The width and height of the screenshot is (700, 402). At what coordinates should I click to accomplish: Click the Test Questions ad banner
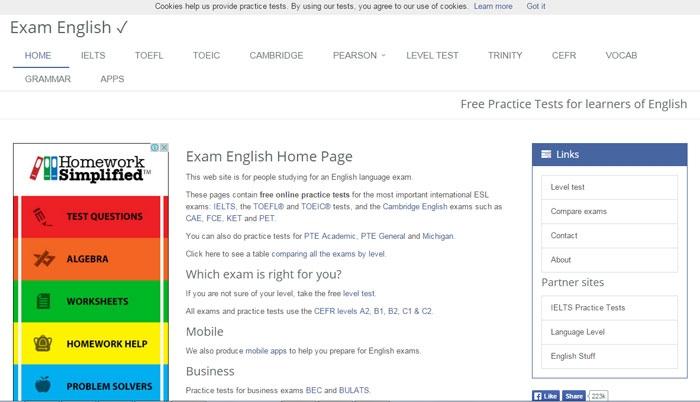91,217
